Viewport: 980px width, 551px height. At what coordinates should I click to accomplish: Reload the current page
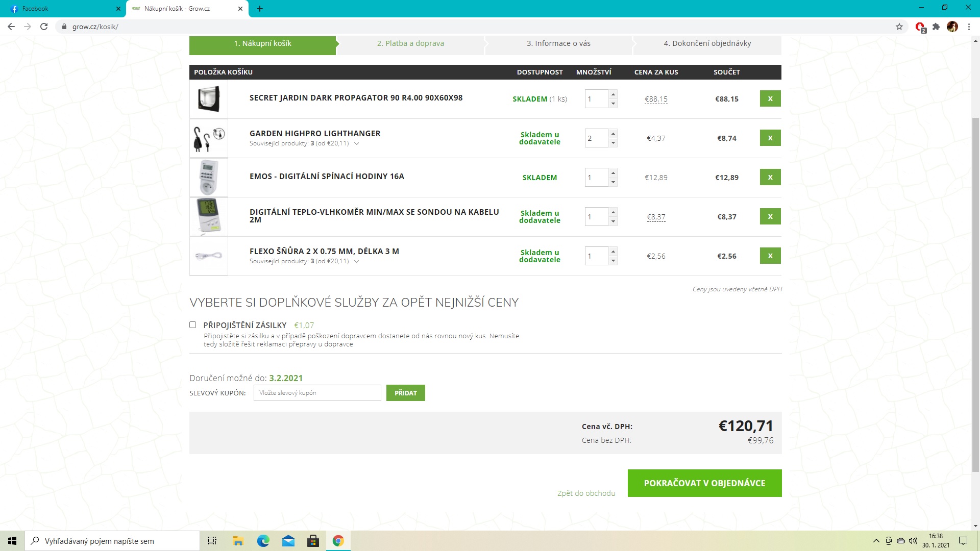tap(44, 27)
